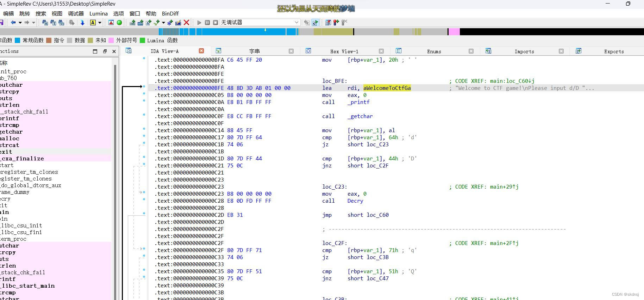644x300 pixels.
Task: Click the create ASCII string icon
Action: tap(149, 23)
